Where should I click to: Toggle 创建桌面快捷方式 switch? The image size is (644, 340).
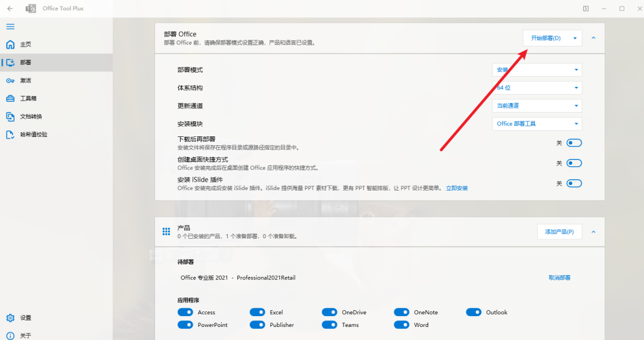click(x=574, y=163)
